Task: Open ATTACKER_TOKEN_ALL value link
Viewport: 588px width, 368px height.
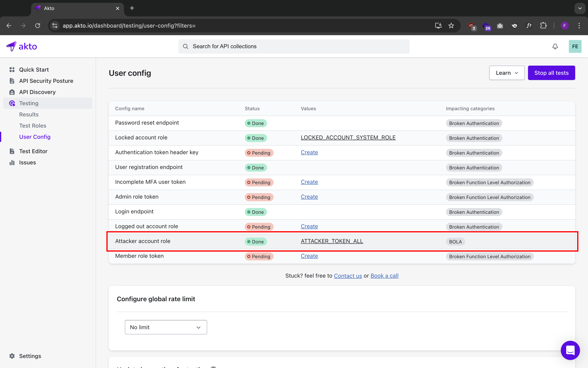Action: (x=332, y=241)
